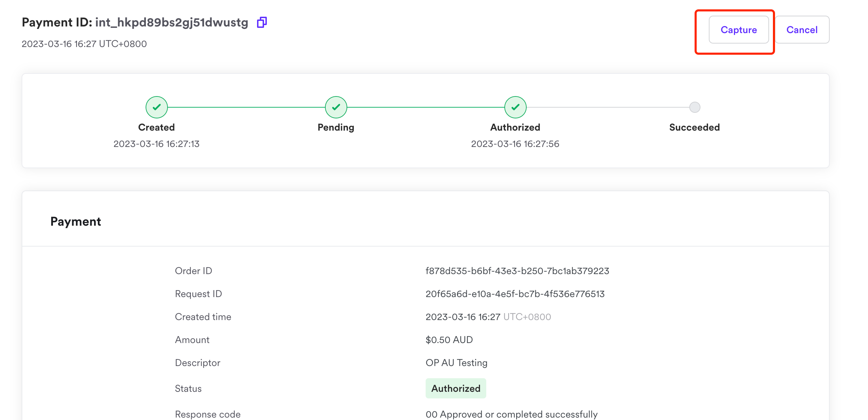
Task: Click the green Authorized status badge
Action: [456, 388]
